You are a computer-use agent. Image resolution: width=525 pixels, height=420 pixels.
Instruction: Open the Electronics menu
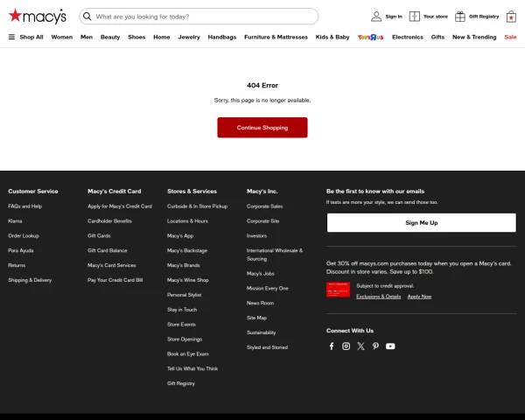408,37
